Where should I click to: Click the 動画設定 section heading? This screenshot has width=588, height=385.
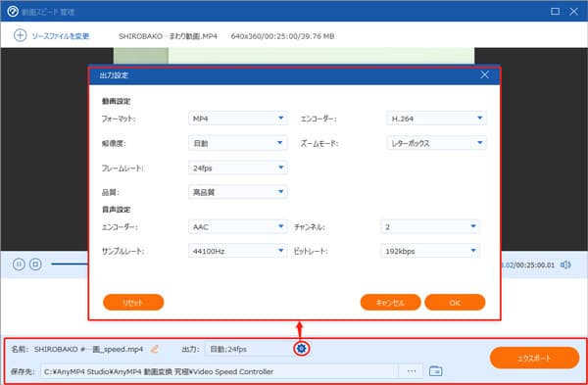click(117, 101)
